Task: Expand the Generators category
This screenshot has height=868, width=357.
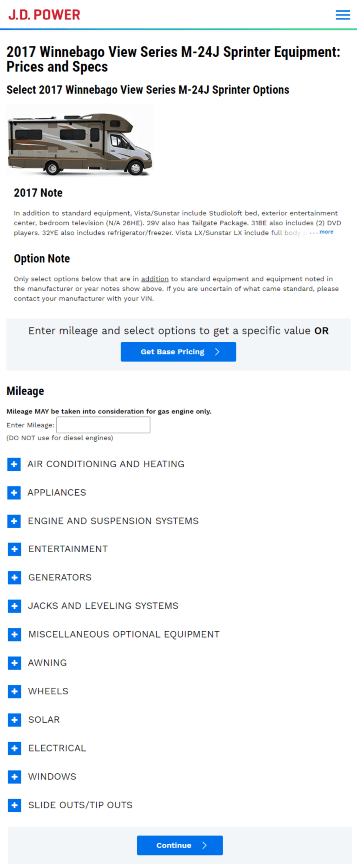Action: (x=14, y=577)
